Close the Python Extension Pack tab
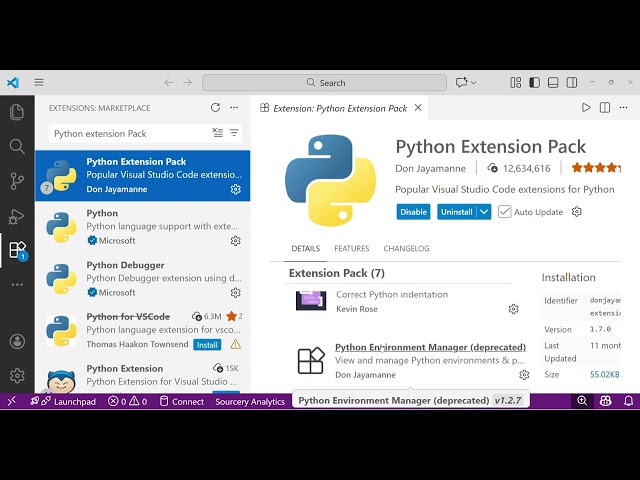Image resolution: width=640 pixels, height=480 pixels. (418, 108)
